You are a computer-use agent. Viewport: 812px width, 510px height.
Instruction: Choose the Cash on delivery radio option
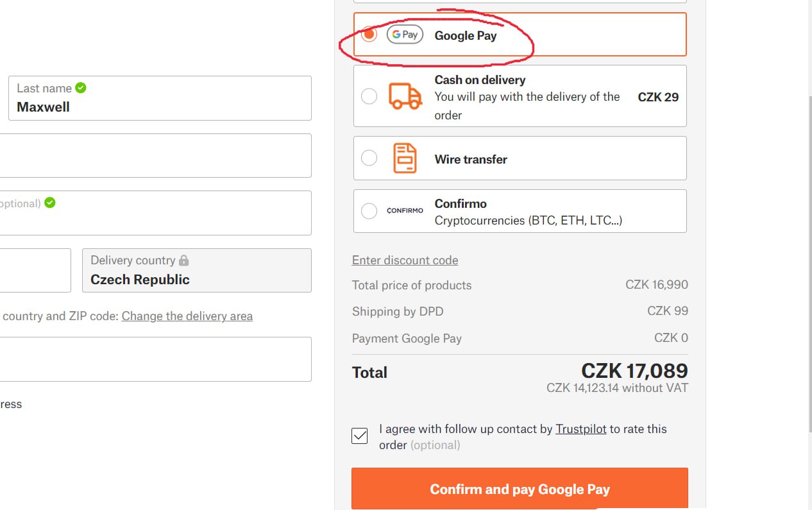369,96
